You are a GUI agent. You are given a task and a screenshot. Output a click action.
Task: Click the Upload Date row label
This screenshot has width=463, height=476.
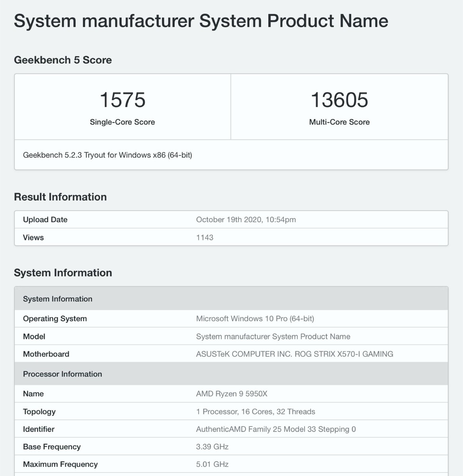point(45,220)
